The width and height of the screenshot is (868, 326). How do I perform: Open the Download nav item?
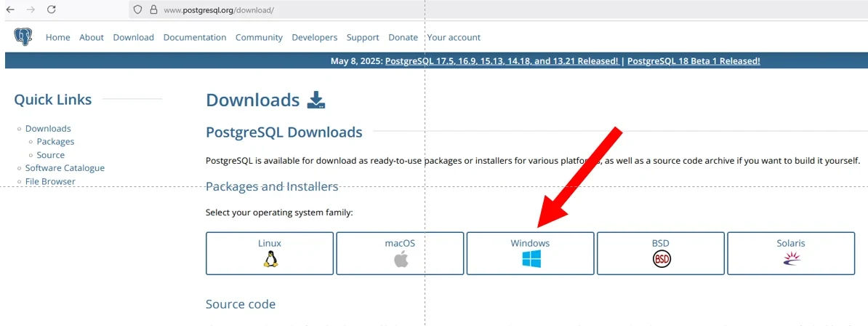tap(134, 38)
